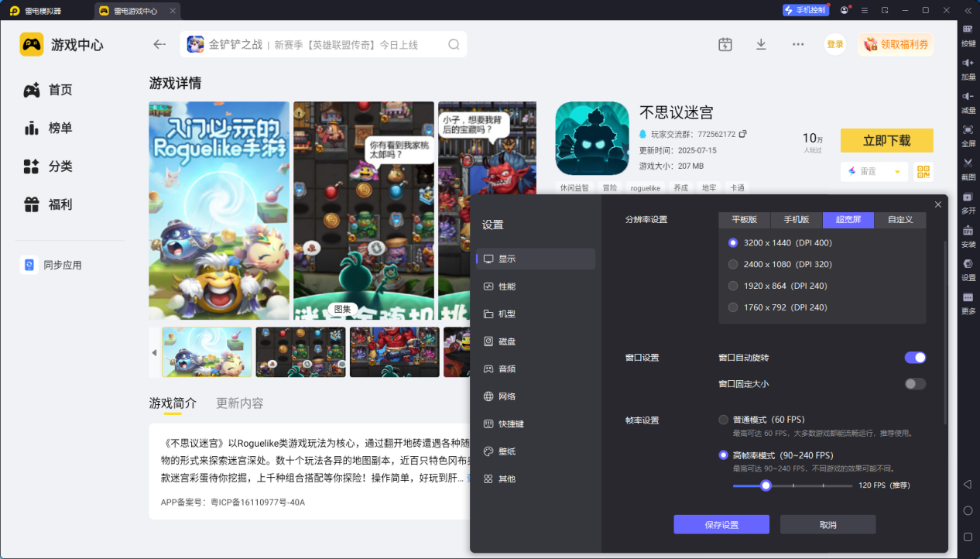Open the more options menu near download icon
This screenshot has height=559, width=980.
click(x=797, y=44)
